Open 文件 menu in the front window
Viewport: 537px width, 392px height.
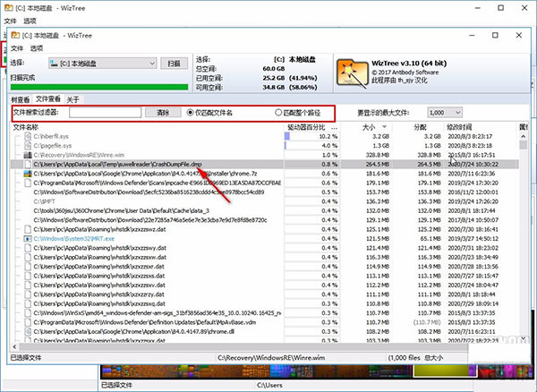pos(17,48)
